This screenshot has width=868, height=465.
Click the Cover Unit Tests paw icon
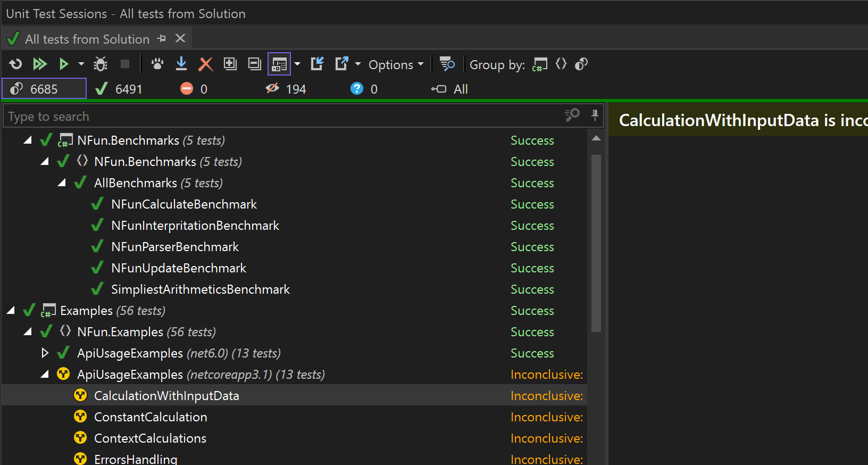157,64
